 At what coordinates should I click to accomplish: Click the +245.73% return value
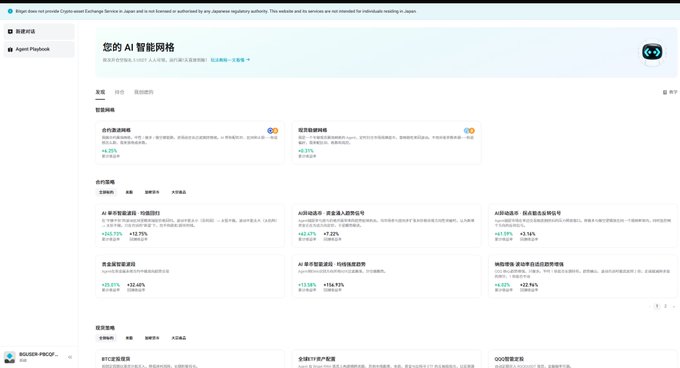pyautogui.click(x=112, y=234)
